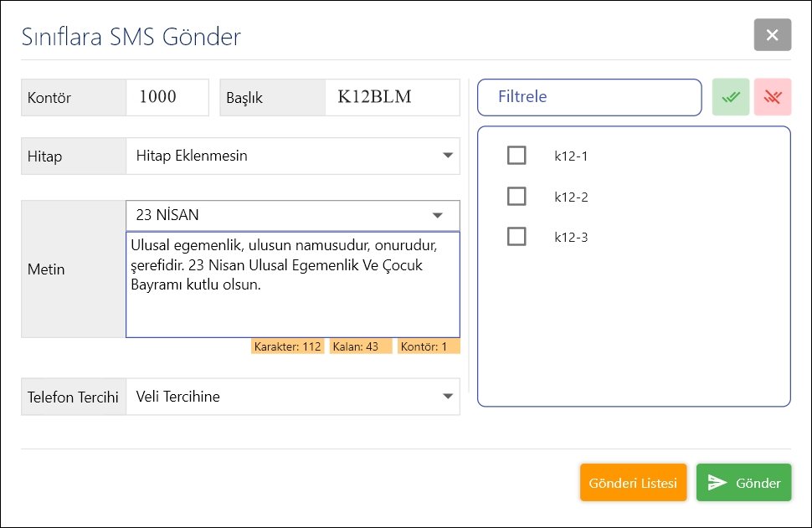Click the Sınıflara SMS Gönder title
This screenshot has height=528, width=812.
(131, 37)
